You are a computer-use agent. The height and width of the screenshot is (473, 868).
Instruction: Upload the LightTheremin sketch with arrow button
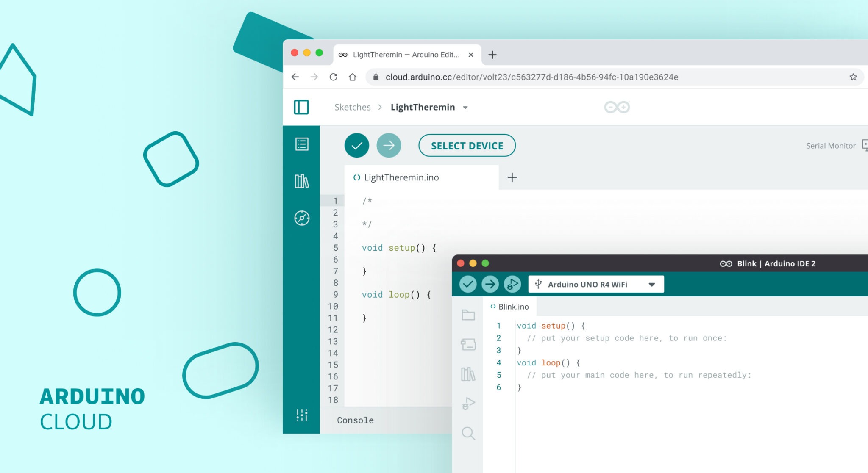pyautogui.click(x=389, y=145)
